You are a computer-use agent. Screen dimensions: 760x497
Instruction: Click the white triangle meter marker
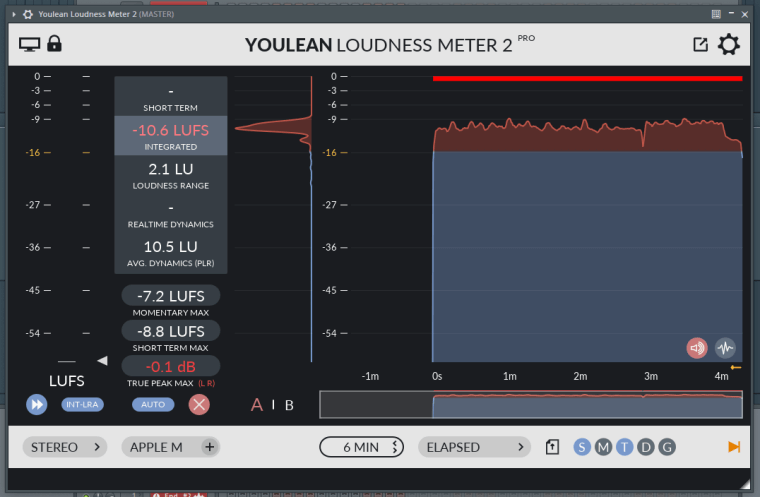(102, 361)
